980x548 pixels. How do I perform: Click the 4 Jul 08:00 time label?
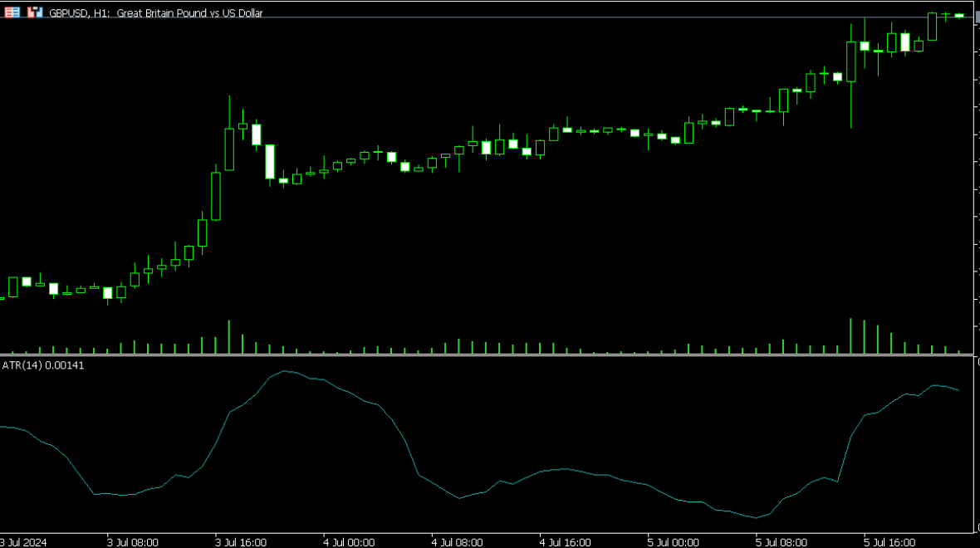(457, 542)
